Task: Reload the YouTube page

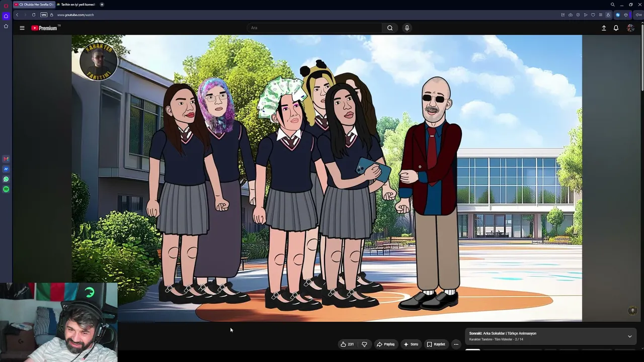Action: (x=34, y=15)
